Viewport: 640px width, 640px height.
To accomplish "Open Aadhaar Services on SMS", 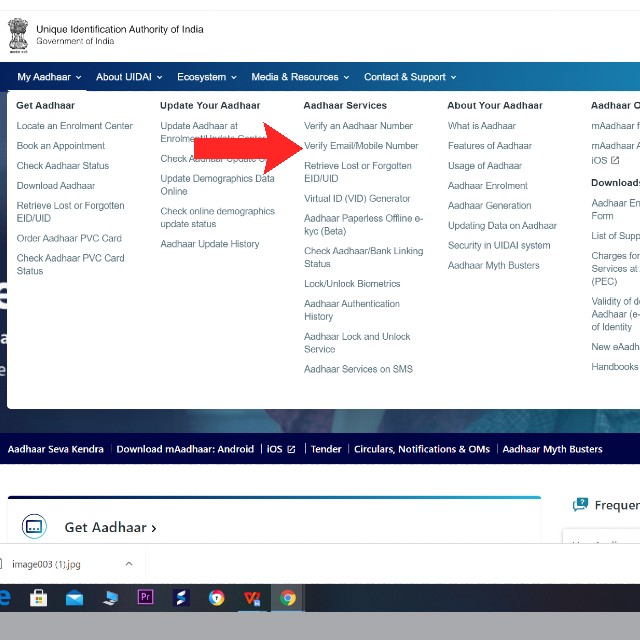I will tap(358, 369).
